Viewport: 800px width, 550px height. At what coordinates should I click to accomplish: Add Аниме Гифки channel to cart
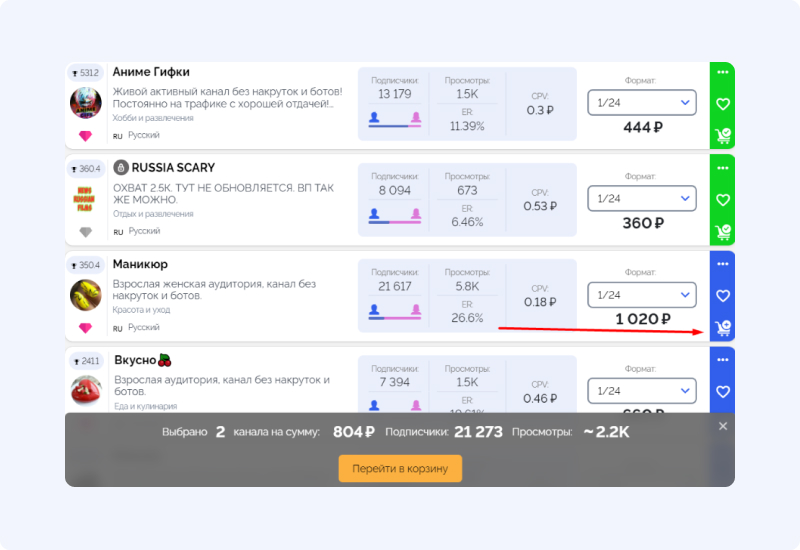pos(723,136)
